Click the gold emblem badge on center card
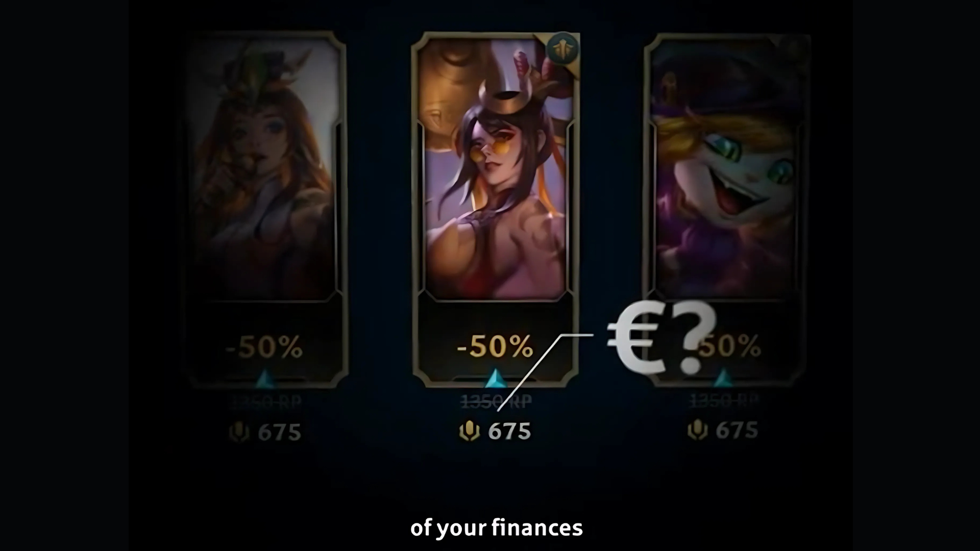980x551 pixels. (562, 47)
